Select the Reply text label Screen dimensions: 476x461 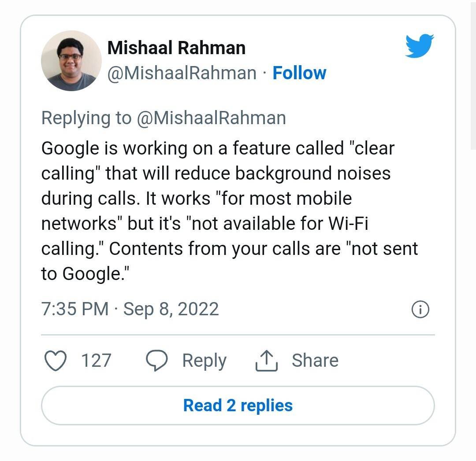tap(204, 360)
